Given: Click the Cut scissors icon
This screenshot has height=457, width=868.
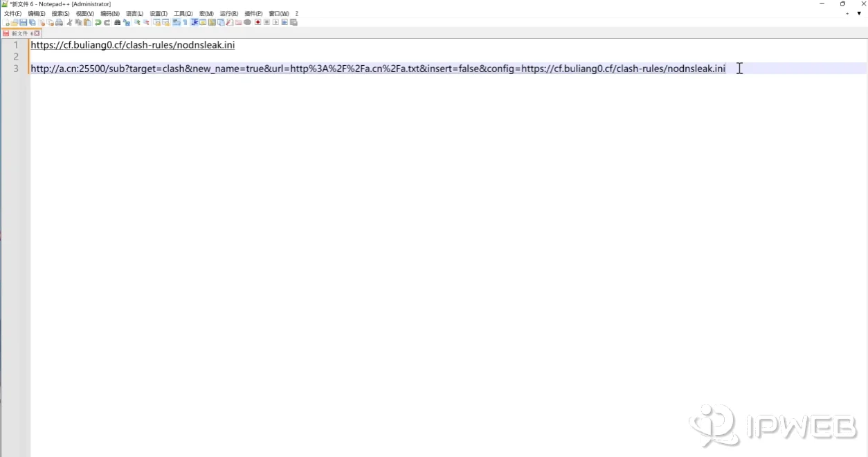Looking at the screenshot, I should (x=69, y=22).
